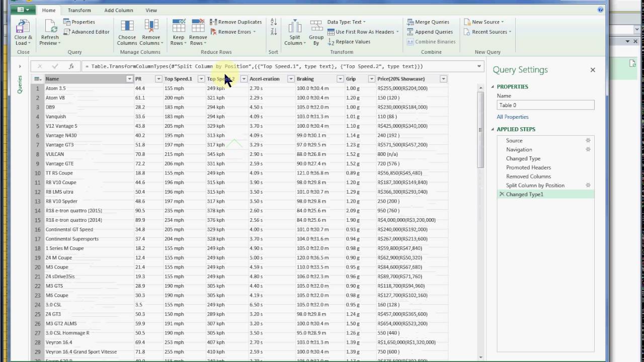Switch to the Home ribbon tab

49,10
